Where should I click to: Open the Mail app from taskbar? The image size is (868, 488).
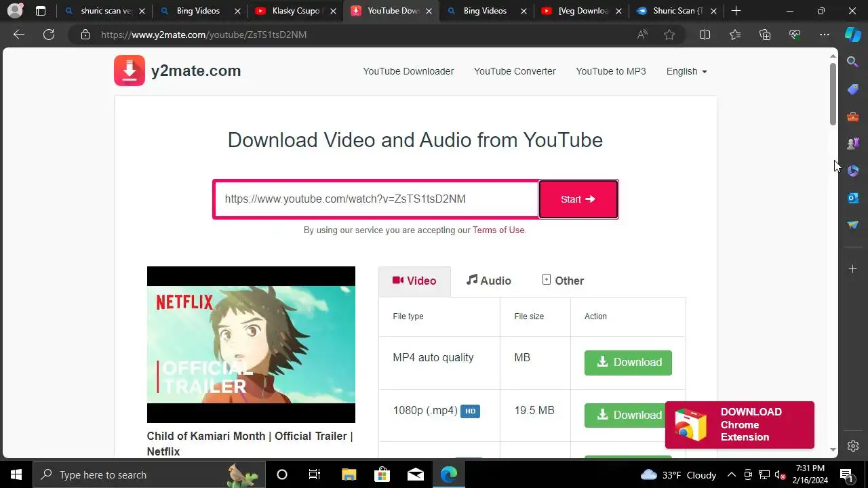pyautogui.click(x=416, y=474)
